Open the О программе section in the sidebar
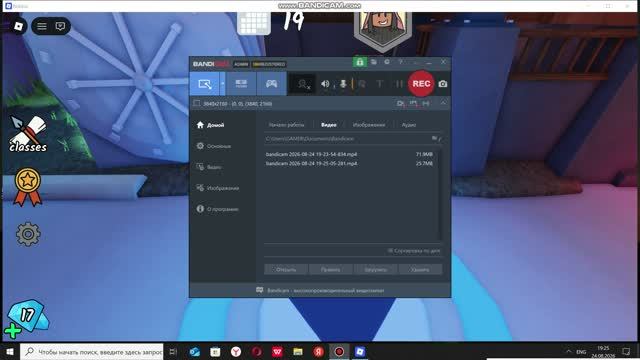This screenshot has height=360, width=640. 217,209
